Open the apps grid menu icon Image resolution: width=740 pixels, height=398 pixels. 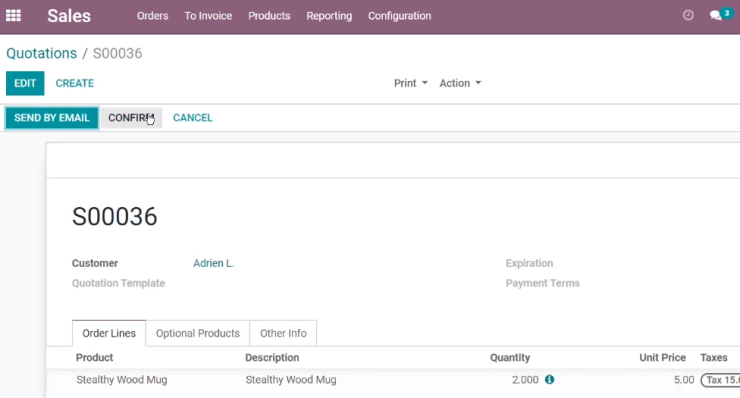click(13, 16)
